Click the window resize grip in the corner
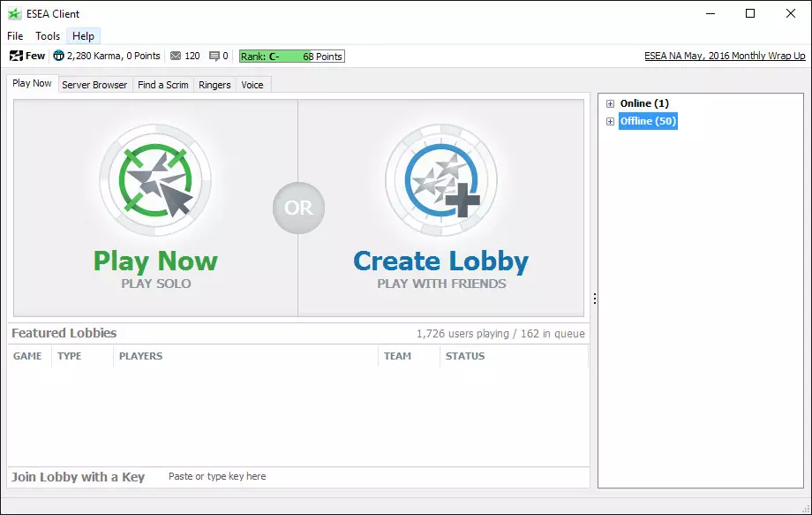812x515 pixels. tap(806, 509)
